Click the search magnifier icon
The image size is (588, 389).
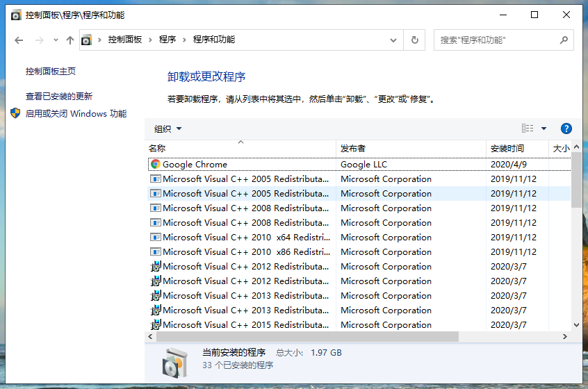coord(564,40)
